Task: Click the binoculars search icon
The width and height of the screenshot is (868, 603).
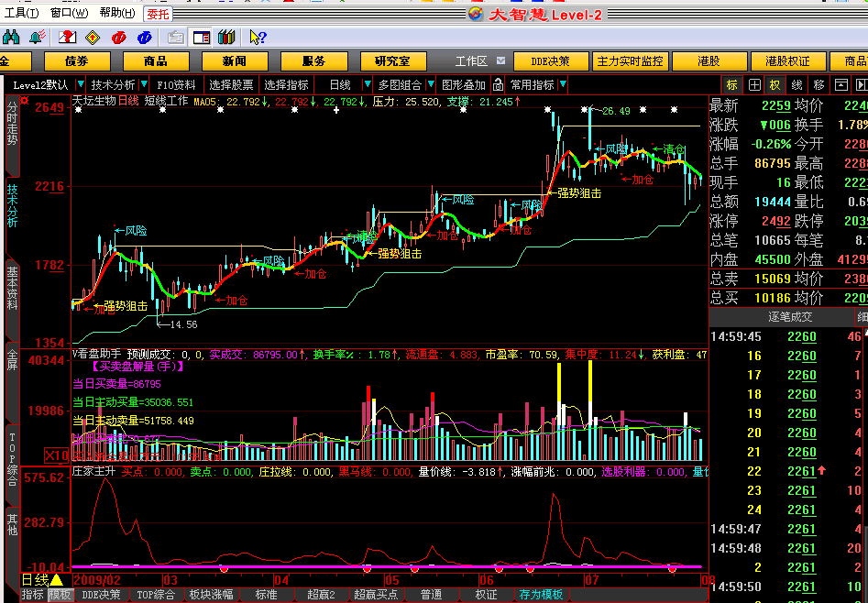Action: pos(11,37)
